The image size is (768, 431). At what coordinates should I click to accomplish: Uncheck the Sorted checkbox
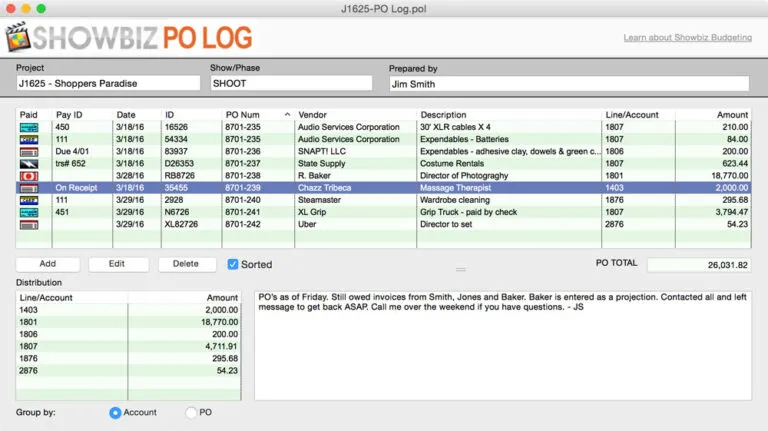pos(233,264)
